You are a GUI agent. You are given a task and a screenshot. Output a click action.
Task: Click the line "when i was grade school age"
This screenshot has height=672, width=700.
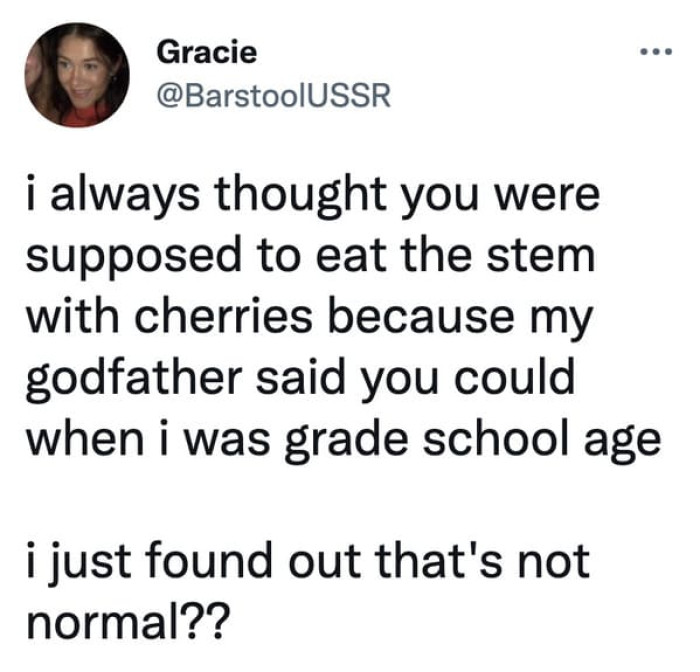[341, 439]
